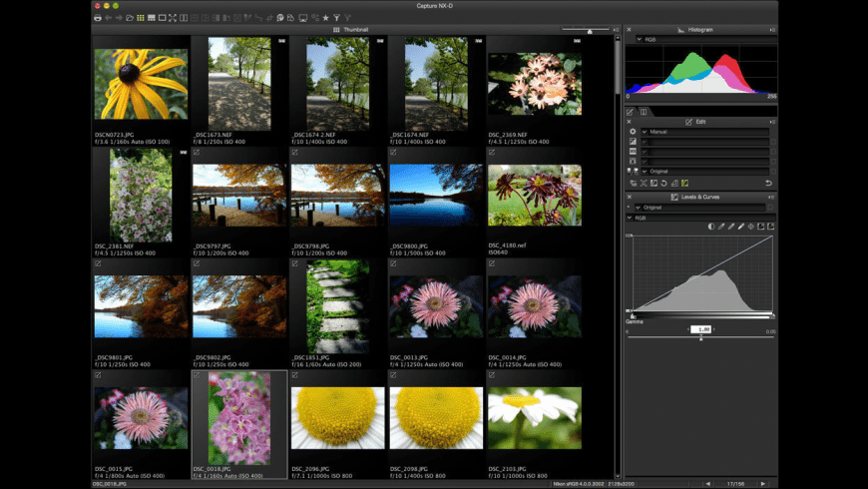868x489 pixels.
Task: Toggle the checkbox on the exposure compensation row
Action: (772, 142)
